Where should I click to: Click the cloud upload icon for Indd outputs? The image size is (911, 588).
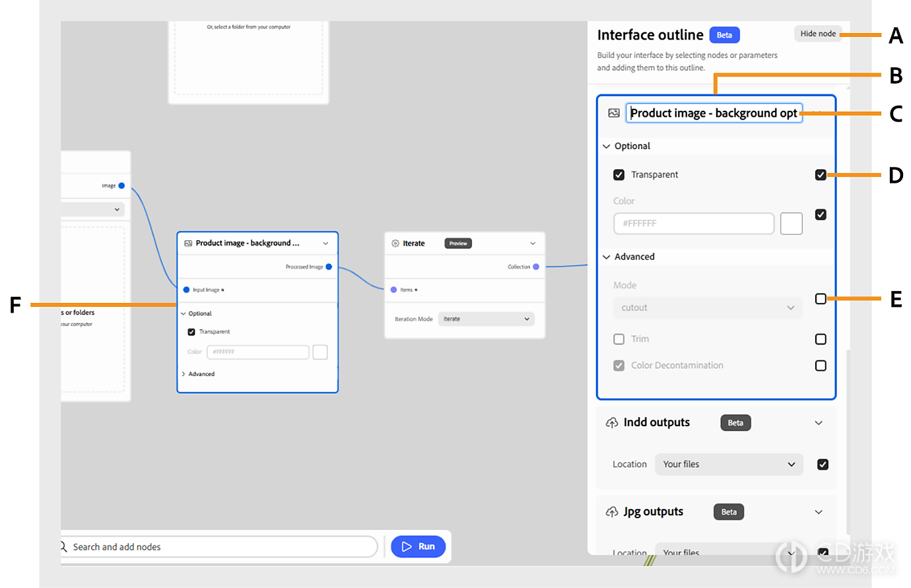coord(612,422)
